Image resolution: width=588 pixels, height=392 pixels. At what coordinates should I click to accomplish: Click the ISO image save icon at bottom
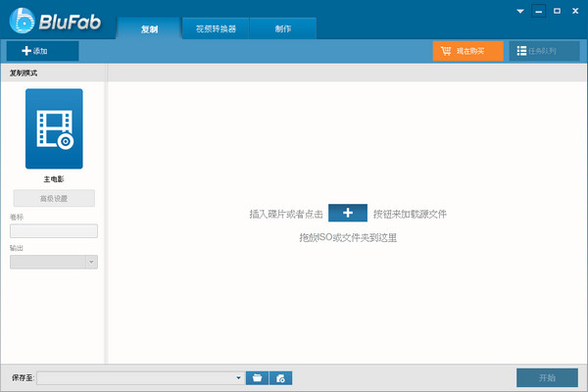point(280,377)
